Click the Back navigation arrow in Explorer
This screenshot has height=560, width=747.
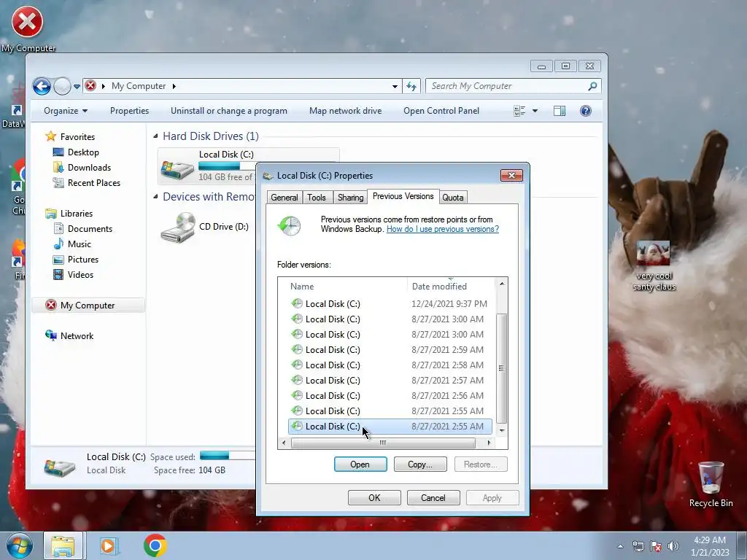pyautogui.click(x=42, y=86)
